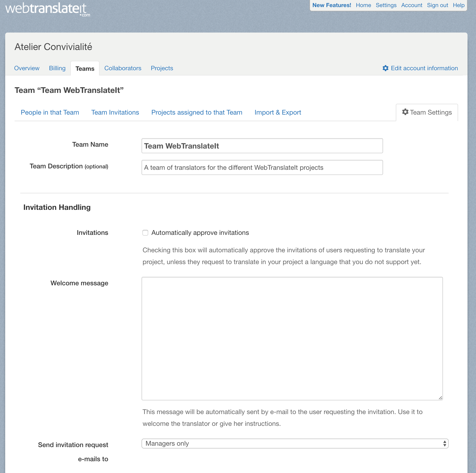The image size is (476, 473).
Task: Open Projects assigned to that Team
Action: coord(197,112)
